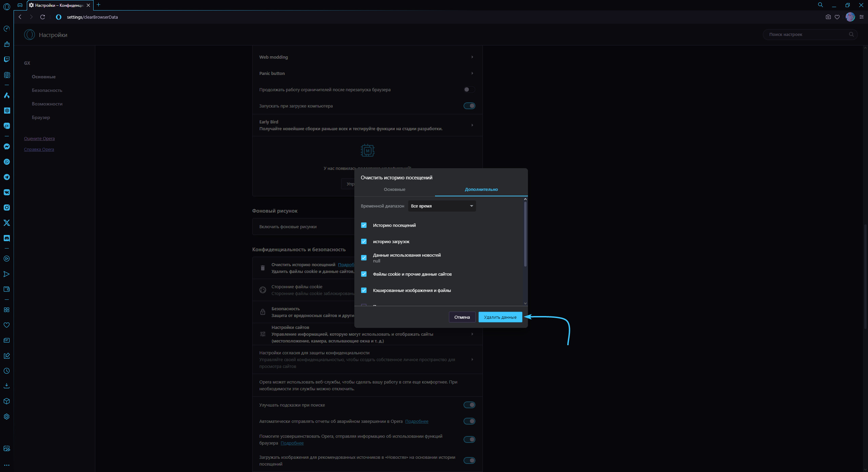Click the 'Отмена' button
Viewport: 868px width, 472px height.
pos(462,317)
